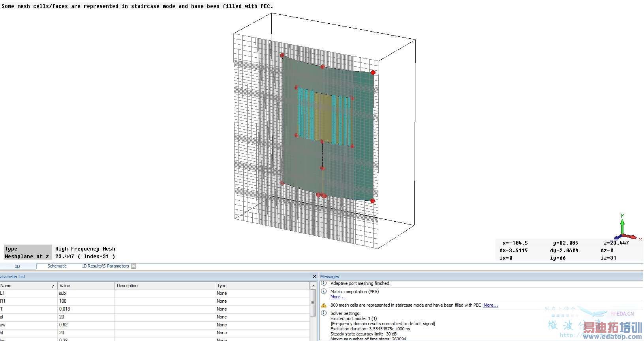
Task: Click the 'dx=3.6115' readout
Action: 513,251
